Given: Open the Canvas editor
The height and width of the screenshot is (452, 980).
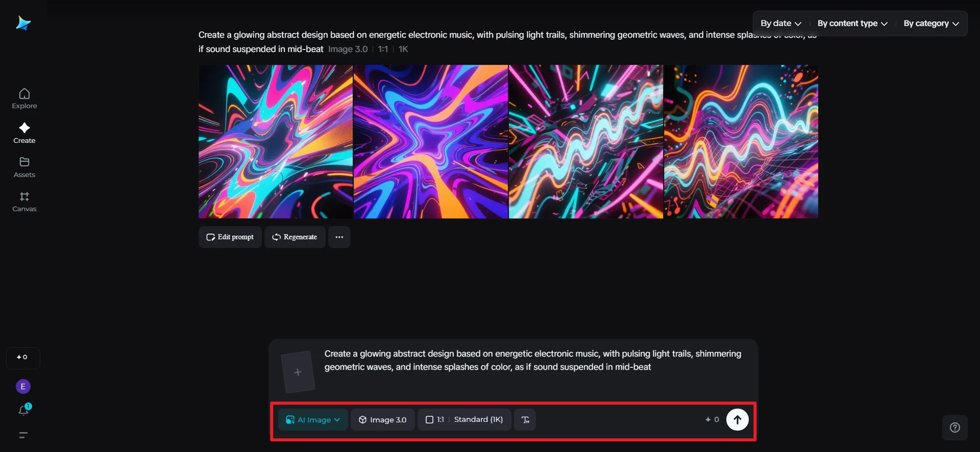Looking at the screenshot, I should click(24, 202).
